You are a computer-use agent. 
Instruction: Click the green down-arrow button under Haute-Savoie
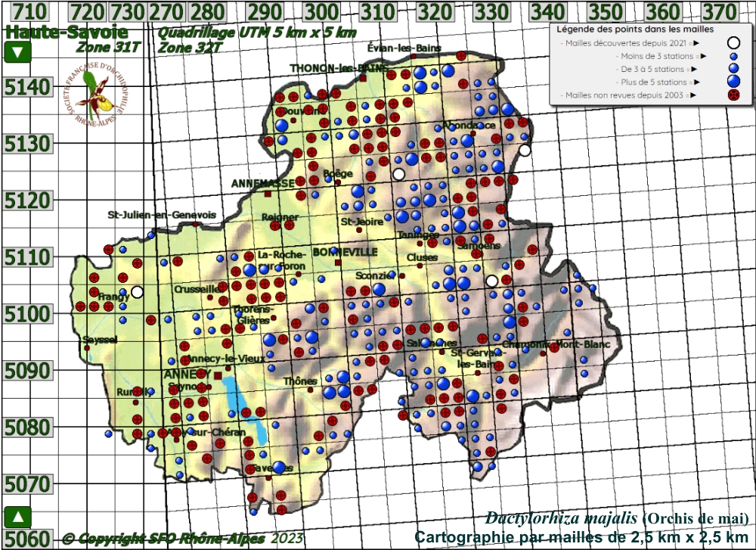17,53
